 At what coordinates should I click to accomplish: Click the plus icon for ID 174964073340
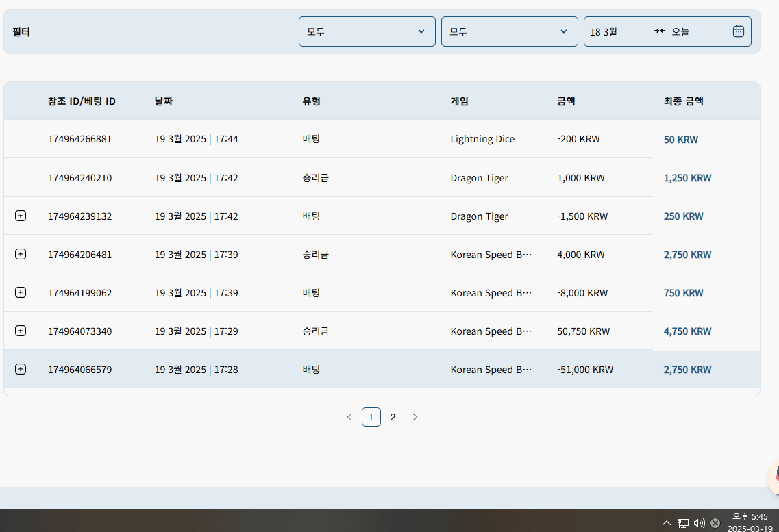click(21, 331)
